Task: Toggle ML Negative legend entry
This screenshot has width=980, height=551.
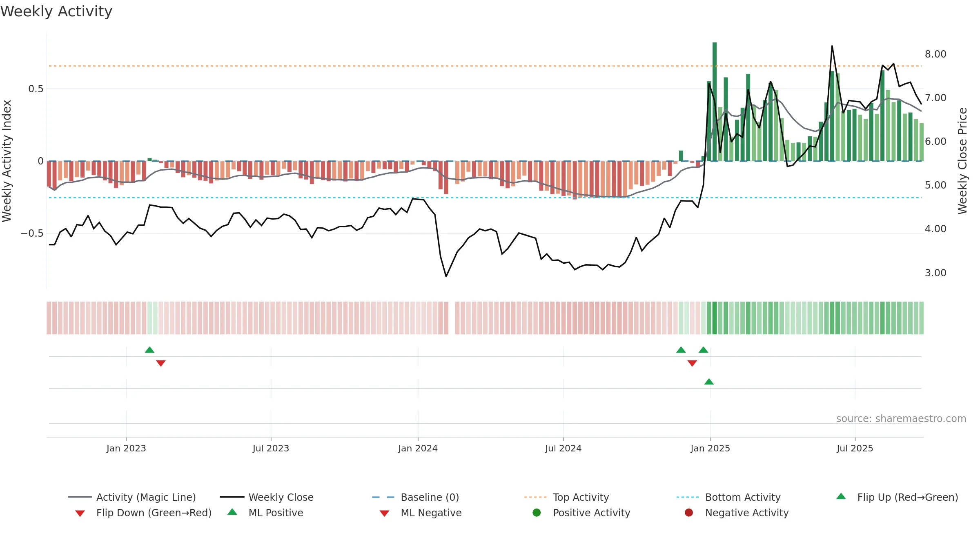Action: pos(421,513)
